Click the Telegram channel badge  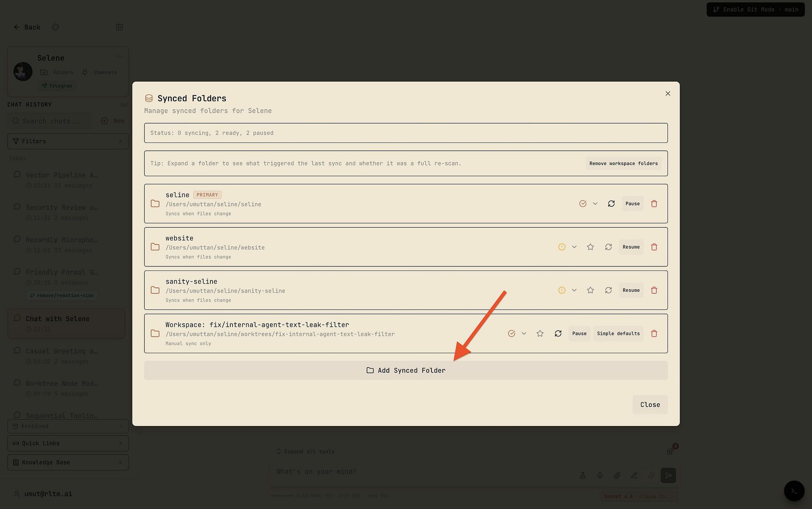[57, 86]
